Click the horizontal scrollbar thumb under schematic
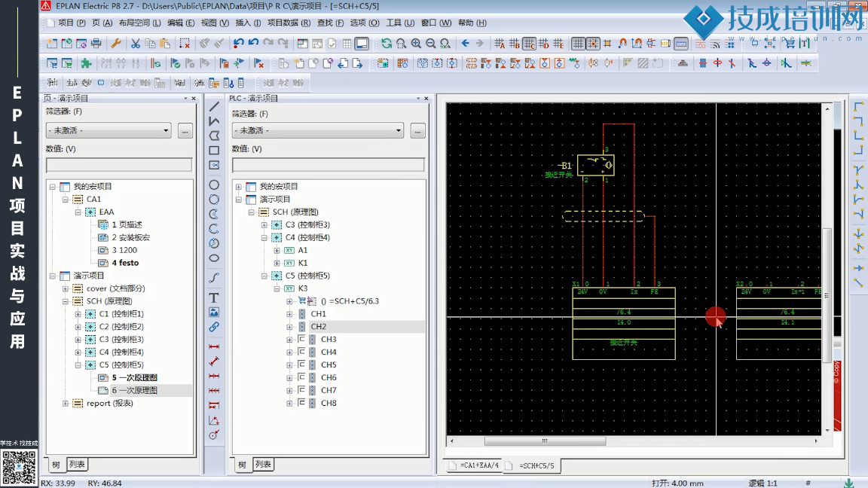Screen dimensions: 868x488 (x=545, y=441)
